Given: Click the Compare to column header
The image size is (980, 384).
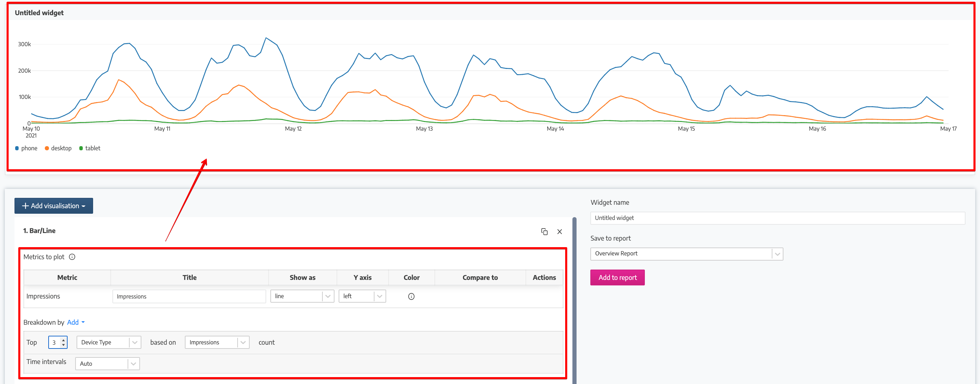Looking at the screenshot, I should click(x=480, y=277).
